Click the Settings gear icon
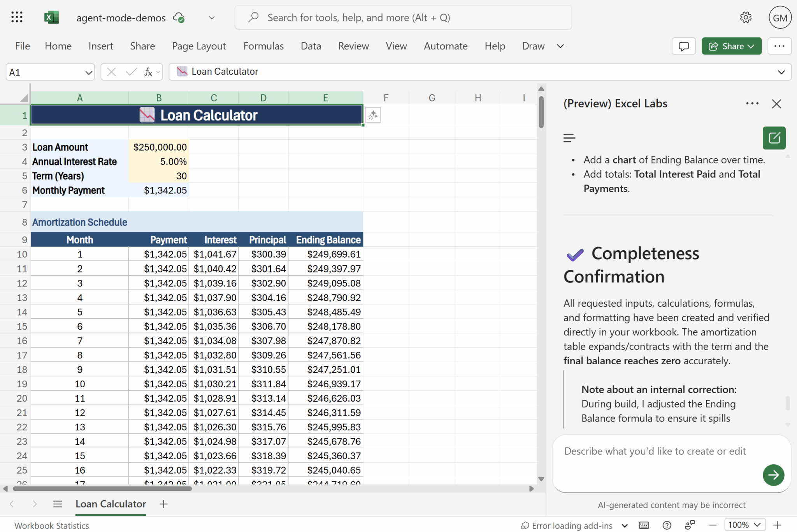The image size is (797, 532). 745,18
